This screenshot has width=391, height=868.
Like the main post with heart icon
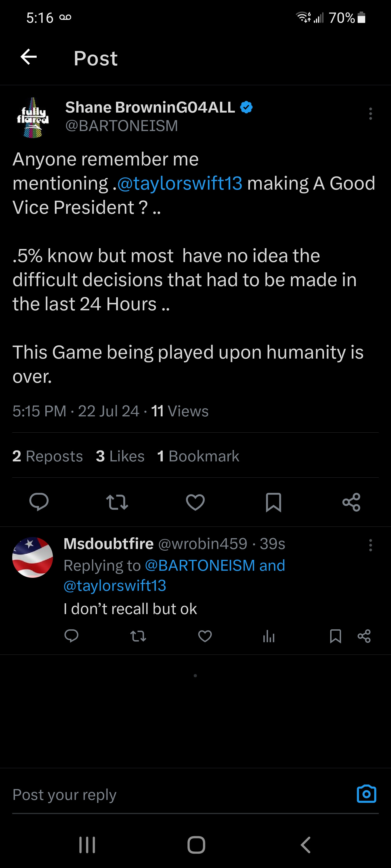[x=195, y=502]
